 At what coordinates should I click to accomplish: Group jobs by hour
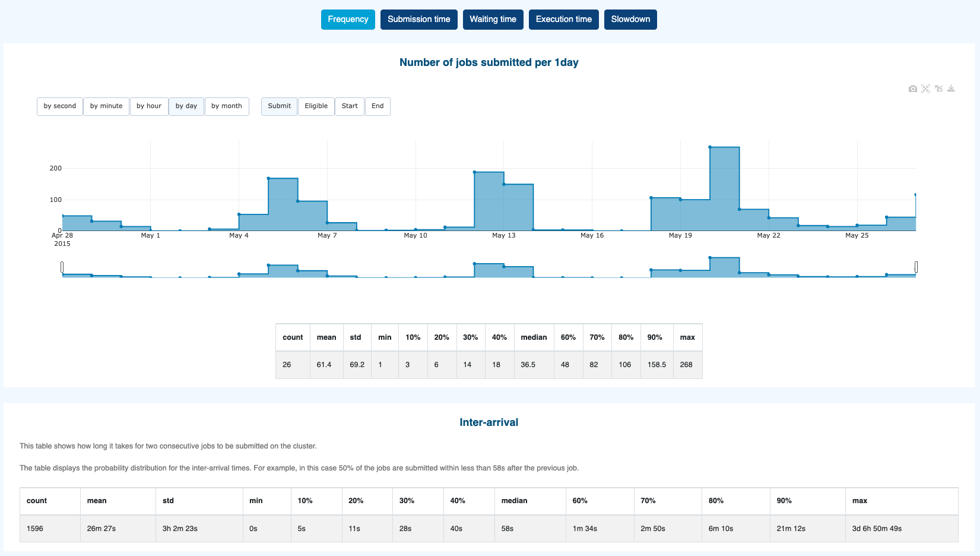click(x=149, y=106)
